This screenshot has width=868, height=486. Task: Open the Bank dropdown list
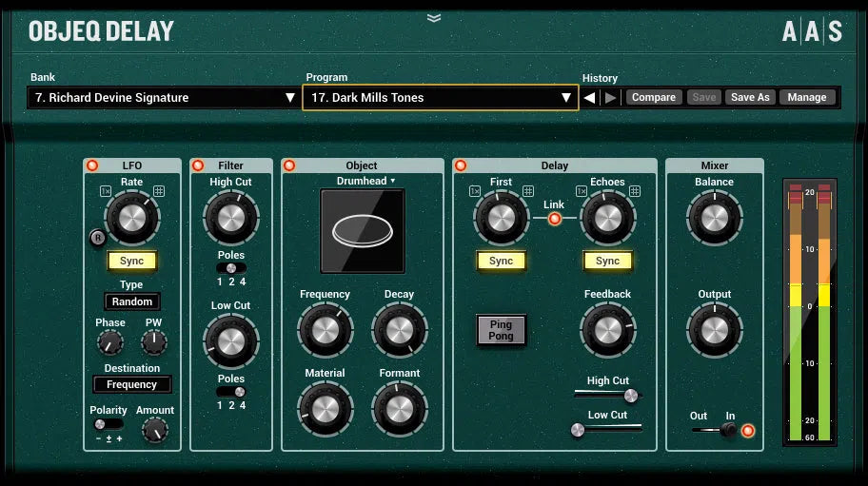163,98
